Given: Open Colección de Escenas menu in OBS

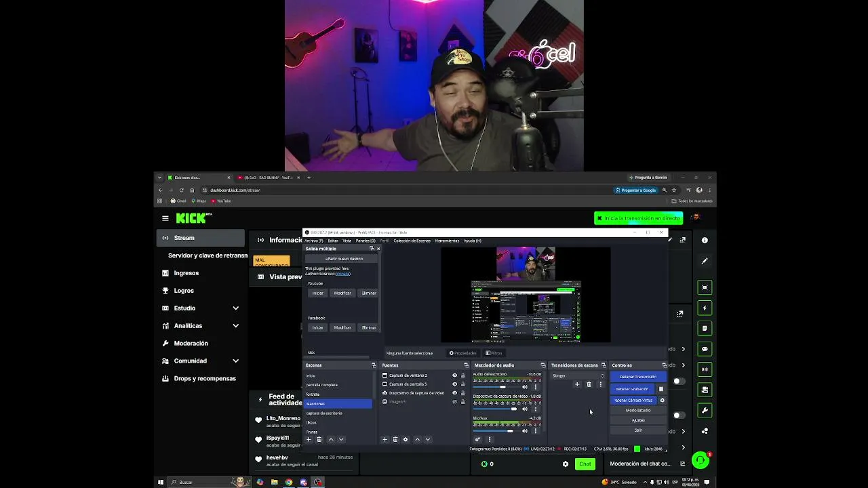Looking at the screenshot, I should pos(412,241).
